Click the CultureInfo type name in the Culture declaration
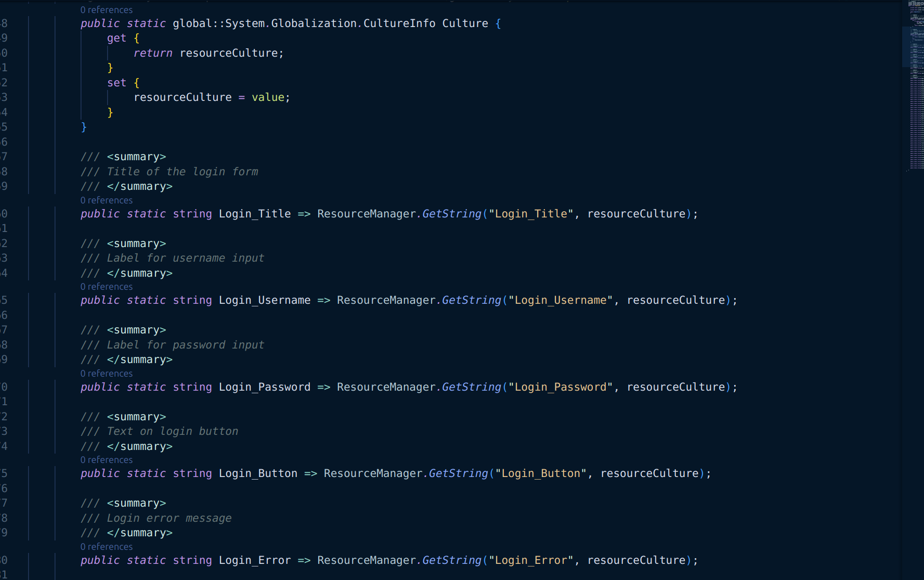Viewport: 924px width, 580px height. [x=399, y=23]
